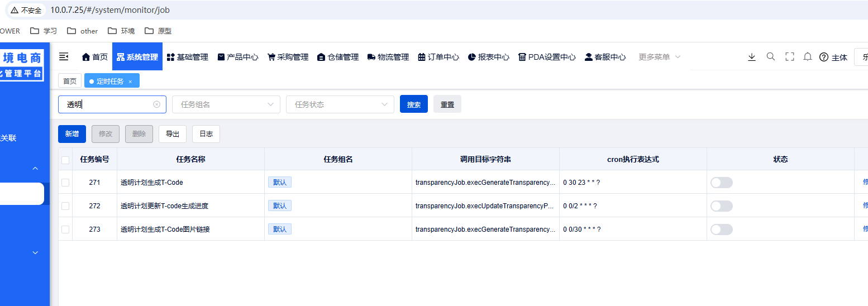Click the 新增 button
868x306 pixels.
[72, 134]
